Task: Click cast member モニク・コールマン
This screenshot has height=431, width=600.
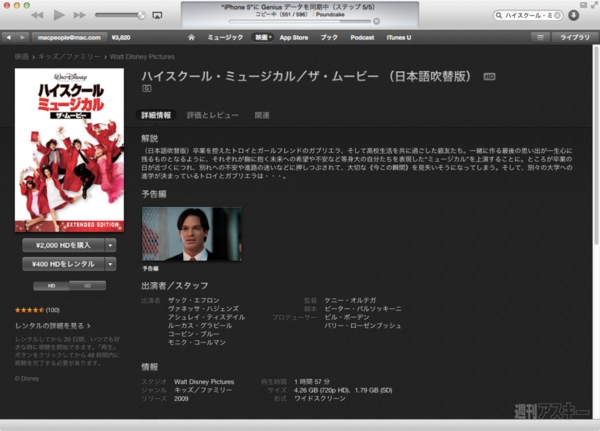Action: [x=197, y=342]
